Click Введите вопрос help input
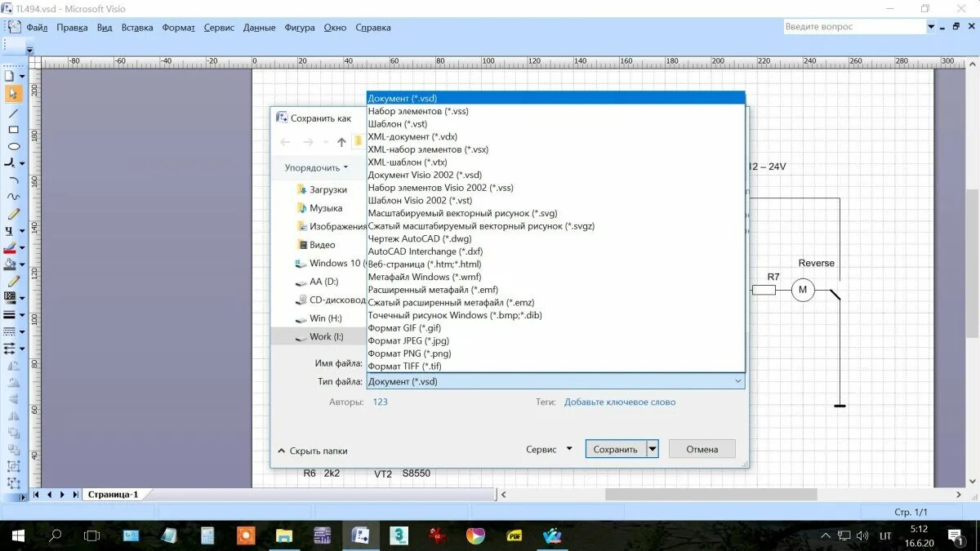 [x=854, y=27]
